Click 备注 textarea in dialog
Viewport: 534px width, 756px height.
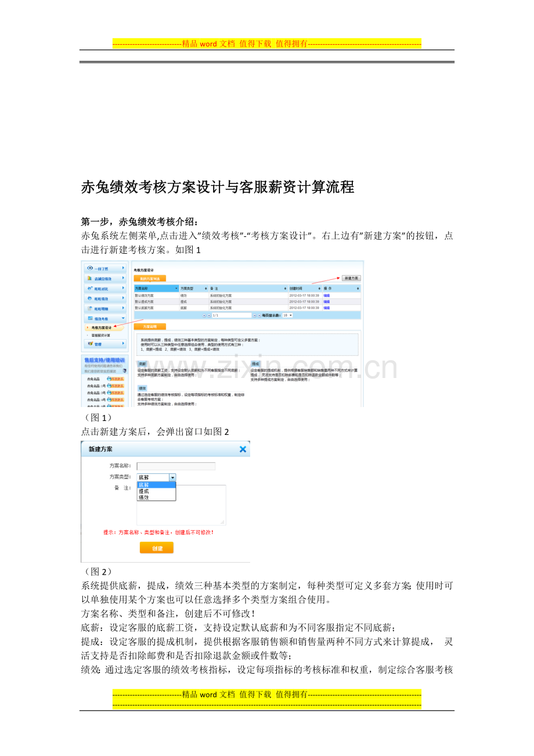pyautogui.click(x=181, y=505)
